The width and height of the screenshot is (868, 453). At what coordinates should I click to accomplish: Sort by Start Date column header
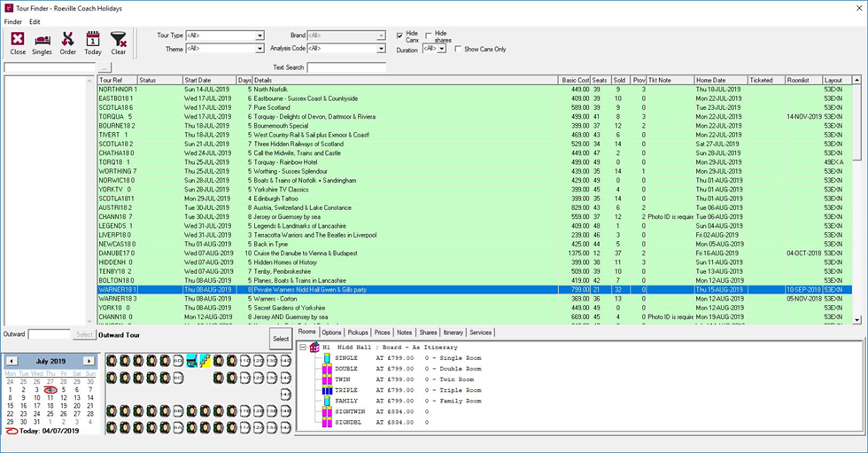pyautogui.click(x=210, y=81)
